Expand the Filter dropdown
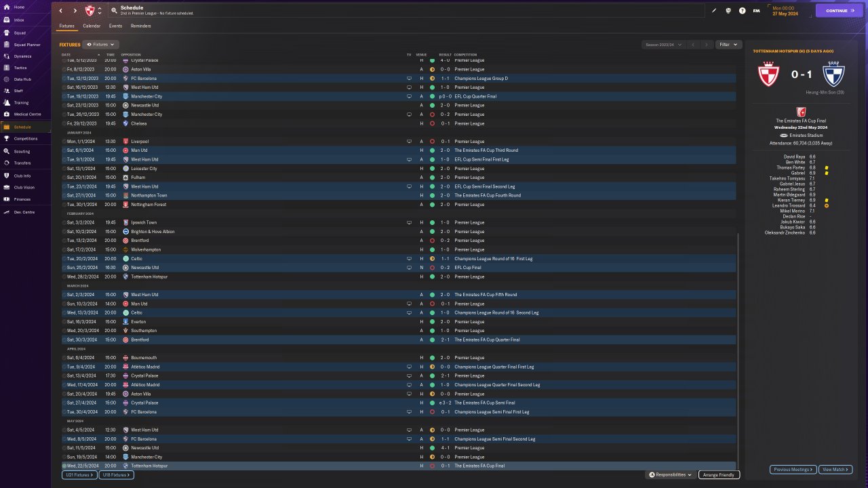The image size is (868, 488). click(728, 45)
